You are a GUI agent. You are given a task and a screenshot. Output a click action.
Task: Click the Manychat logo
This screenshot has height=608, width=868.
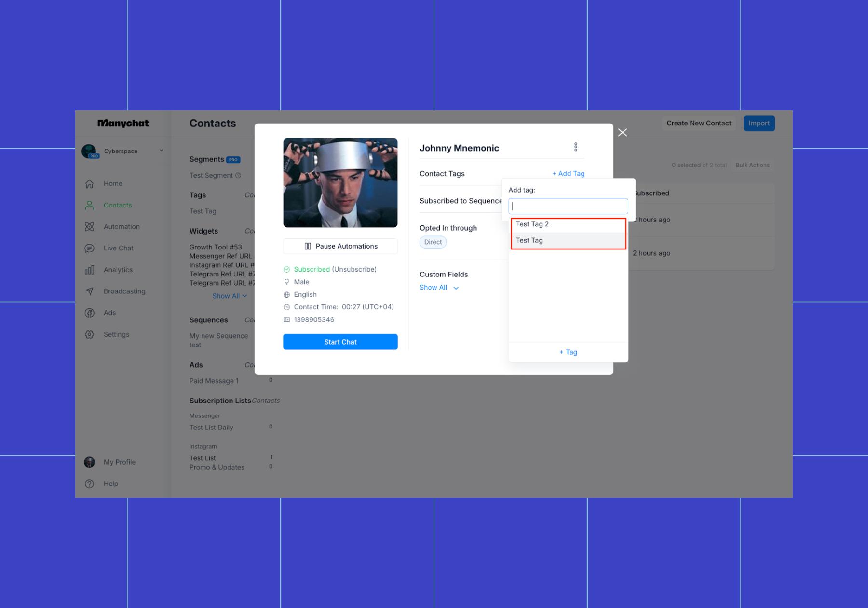tap(123, 123)
